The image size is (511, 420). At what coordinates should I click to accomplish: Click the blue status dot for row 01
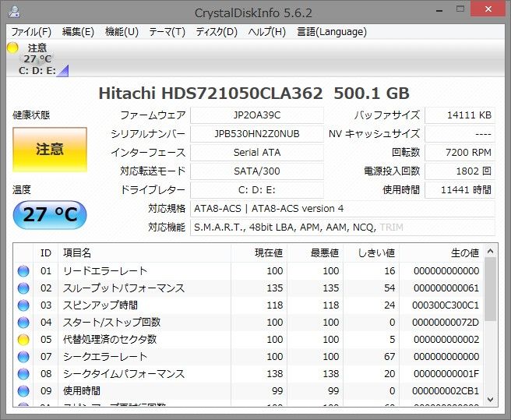(x=23, y=271)
